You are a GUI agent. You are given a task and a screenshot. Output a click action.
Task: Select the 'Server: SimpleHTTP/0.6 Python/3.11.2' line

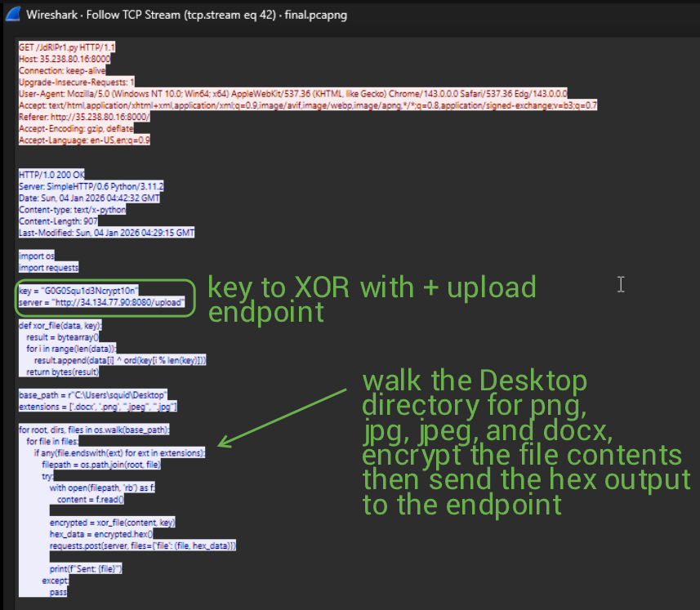[90, 186]
